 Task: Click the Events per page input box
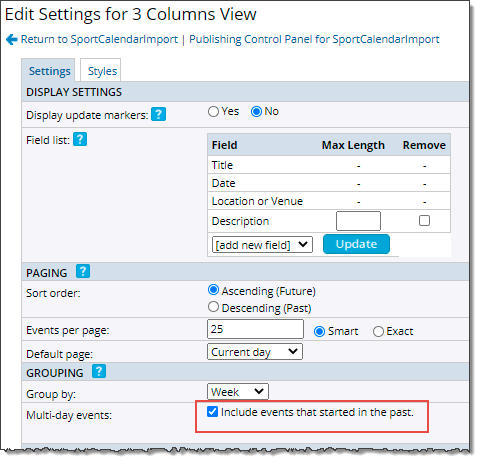tap(255, 329)
